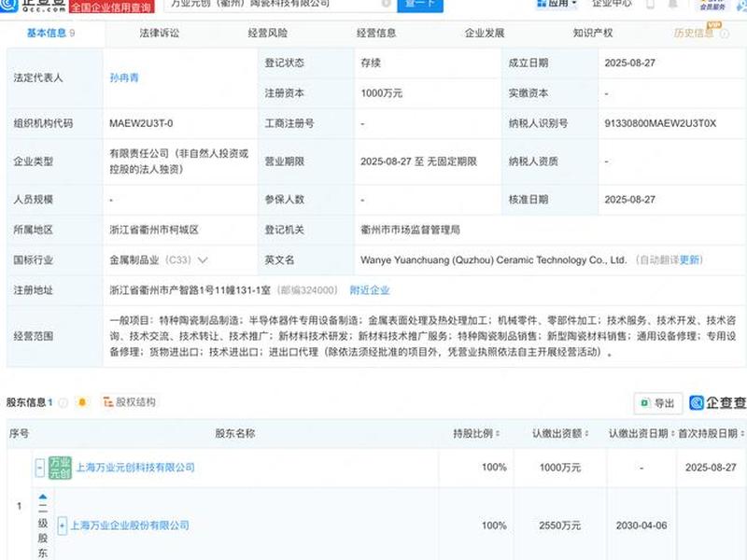Click the 企查查 logo beside the export button
The width and height of the screenshot is (747, 560).
click(x=717, y=403)
